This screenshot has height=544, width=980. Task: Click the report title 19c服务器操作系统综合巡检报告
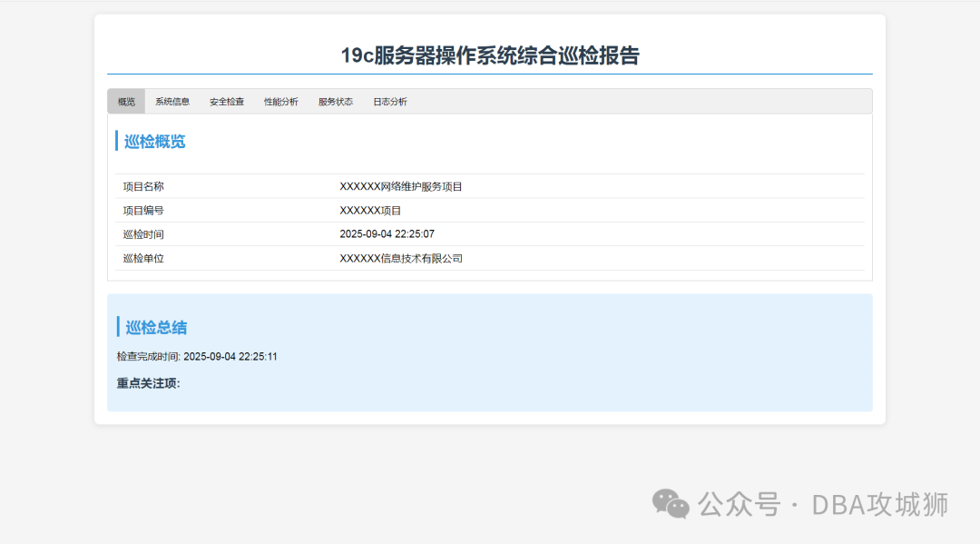point(490,55)
